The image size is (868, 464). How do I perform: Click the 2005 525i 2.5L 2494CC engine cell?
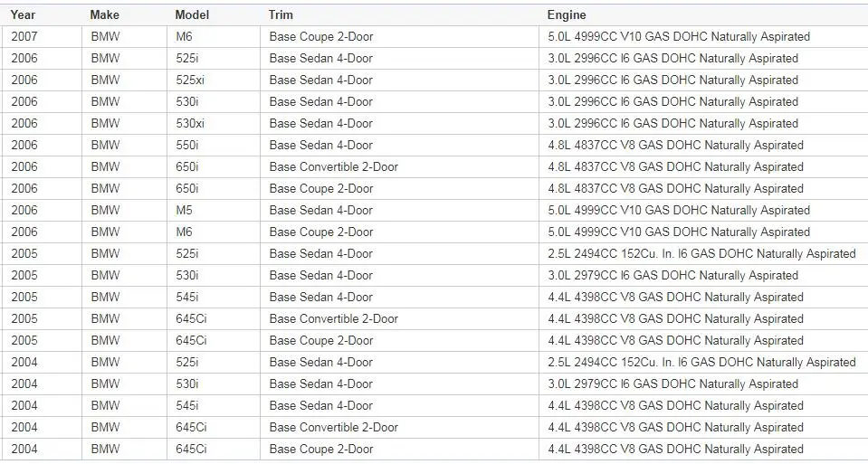702,254
